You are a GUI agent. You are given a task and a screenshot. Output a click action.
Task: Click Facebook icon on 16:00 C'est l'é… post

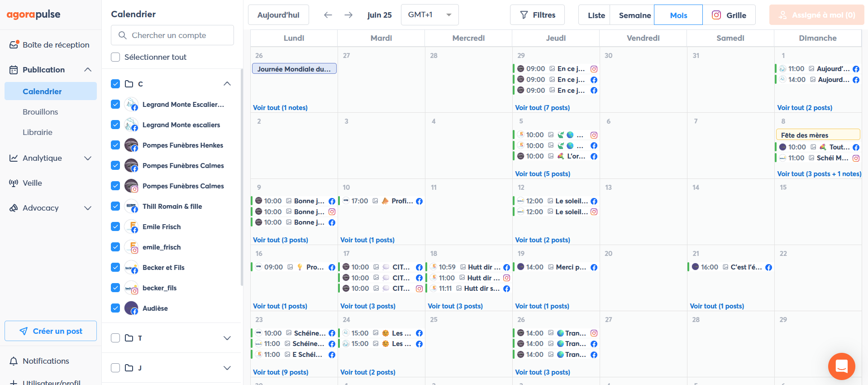click(x=768, y=267)
